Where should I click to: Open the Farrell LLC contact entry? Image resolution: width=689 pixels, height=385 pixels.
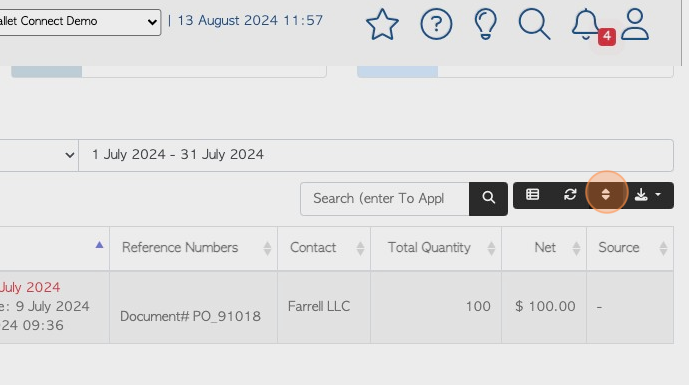point(319,306)
